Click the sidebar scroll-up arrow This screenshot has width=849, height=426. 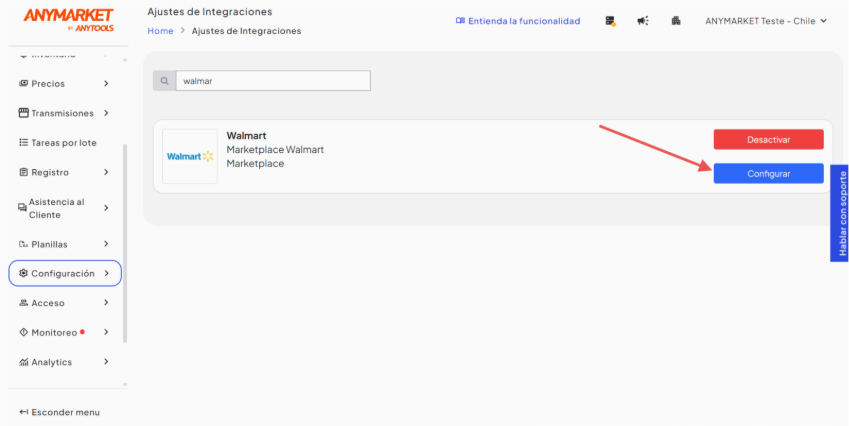click(125, 60)
